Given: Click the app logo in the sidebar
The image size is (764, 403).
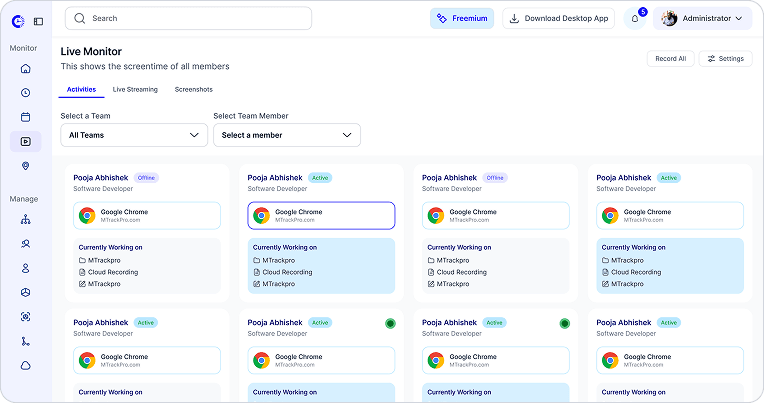Looking at the screenshot, I should pos(18,21).
